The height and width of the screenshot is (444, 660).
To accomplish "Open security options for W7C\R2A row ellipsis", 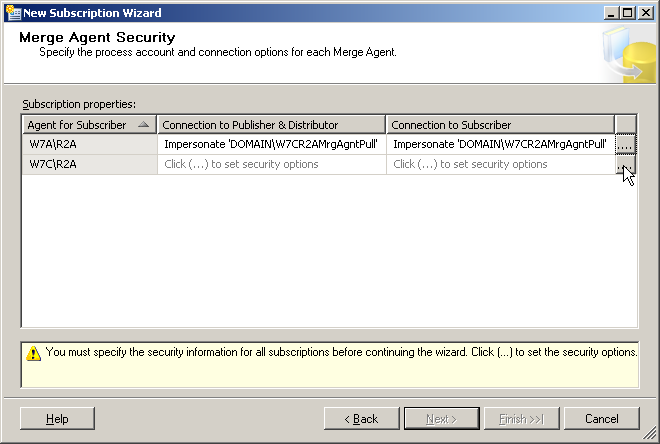I will pyautogui.click(x=625, y=165).
